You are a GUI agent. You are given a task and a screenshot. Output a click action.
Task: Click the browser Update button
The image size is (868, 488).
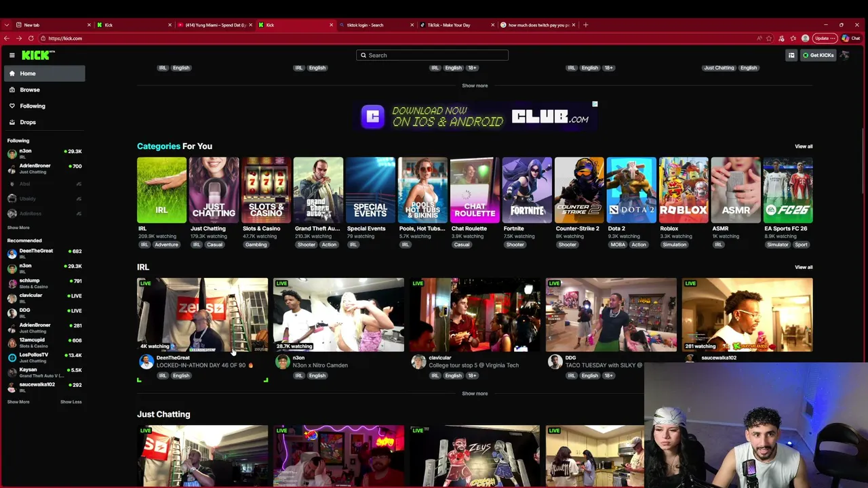click(824, 38)
